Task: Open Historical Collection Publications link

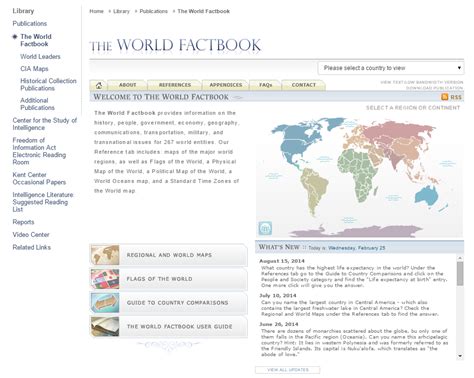Action: pyautogui.click(x=48, y=85)
